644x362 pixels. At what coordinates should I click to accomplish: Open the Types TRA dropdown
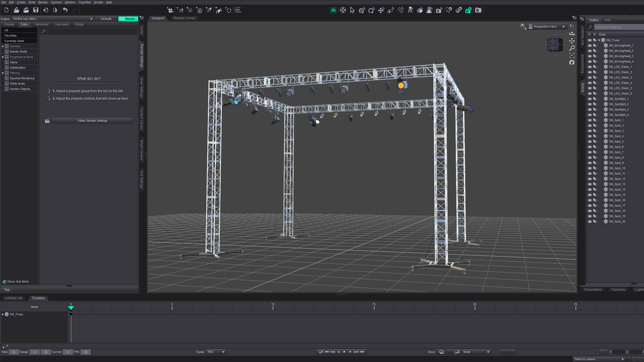tap(215, 352)
